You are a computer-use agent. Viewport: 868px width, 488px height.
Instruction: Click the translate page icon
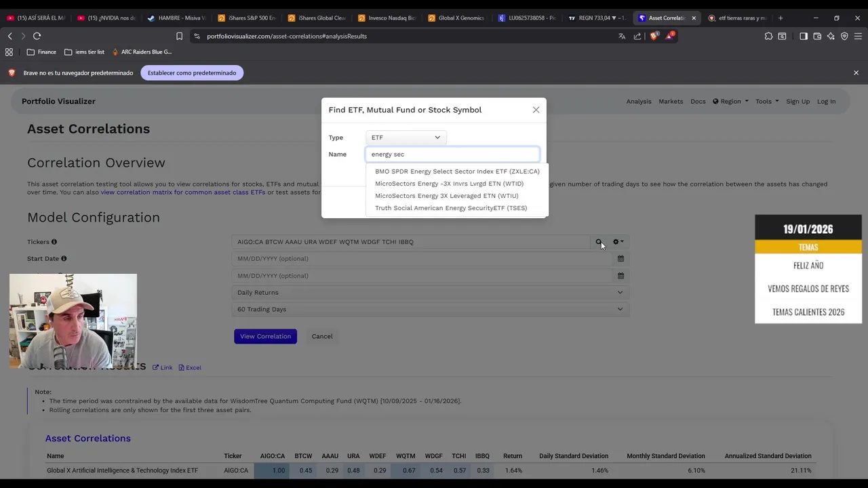[622, 36]
